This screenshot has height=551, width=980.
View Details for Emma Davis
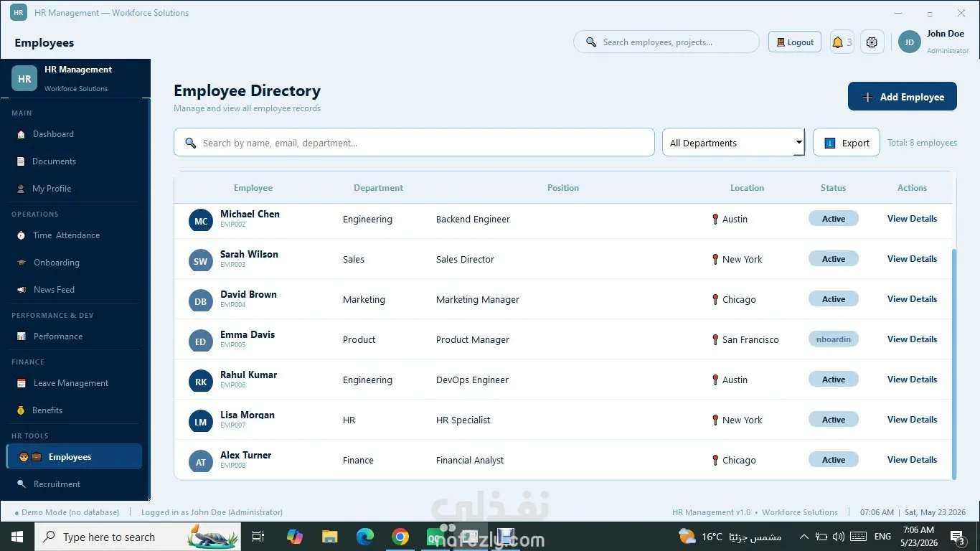[x=912, y=339]
